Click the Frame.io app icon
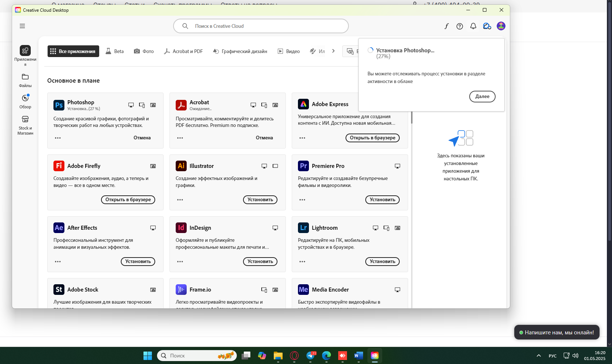 point(181,289)
